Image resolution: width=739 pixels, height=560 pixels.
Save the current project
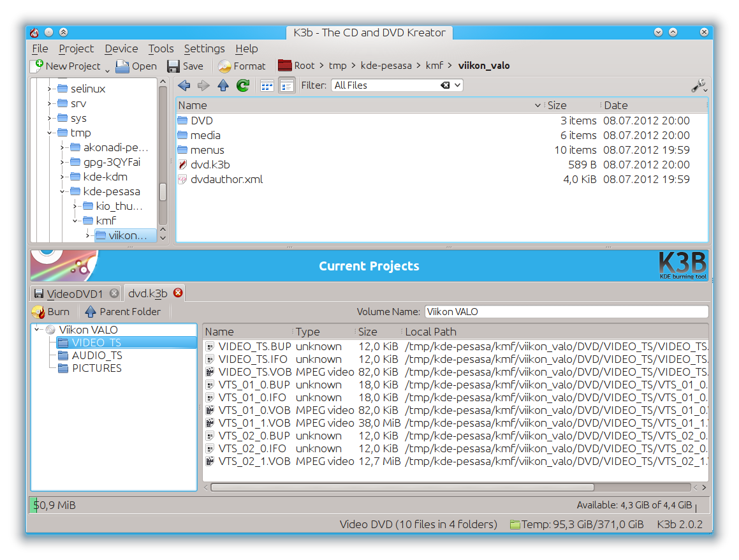tap(185, 66)
